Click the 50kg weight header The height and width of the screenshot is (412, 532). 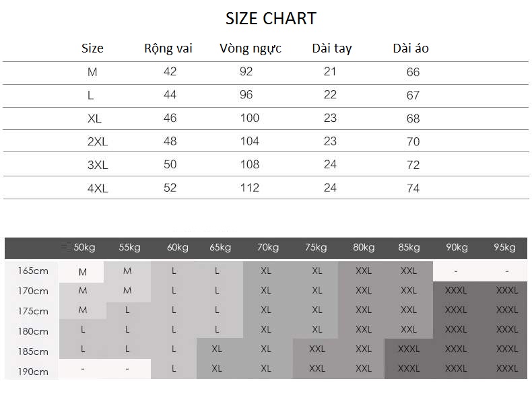pos(84,248)
